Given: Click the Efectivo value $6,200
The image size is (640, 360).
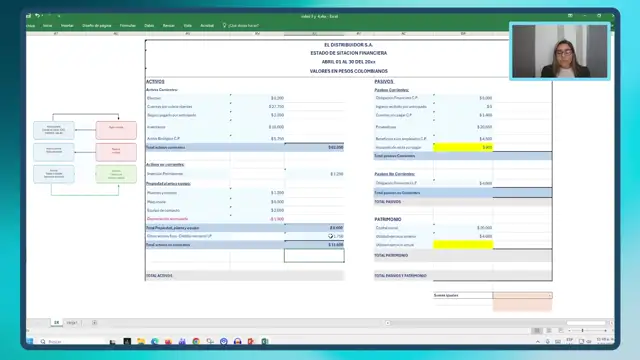Looking at the screenshot, I should (277, 98).
